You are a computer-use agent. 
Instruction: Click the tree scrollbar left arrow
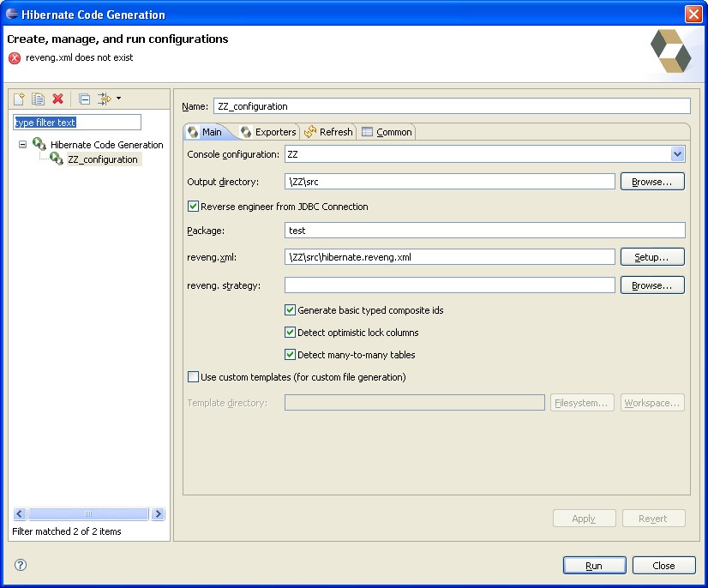click(20, 514)
